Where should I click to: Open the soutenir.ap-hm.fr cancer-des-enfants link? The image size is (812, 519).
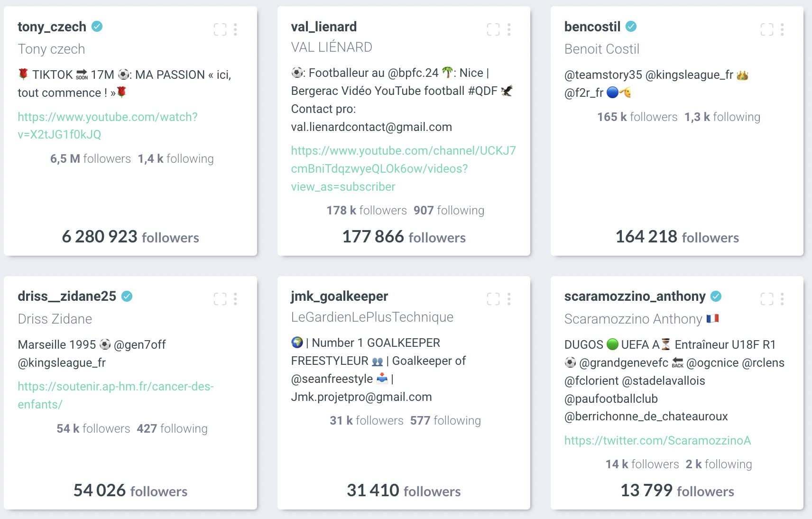point(116,395)
